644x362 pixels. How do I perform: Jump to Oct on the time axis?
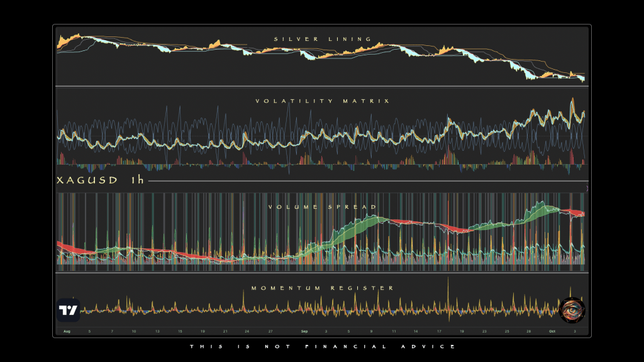tap(552, 331)
